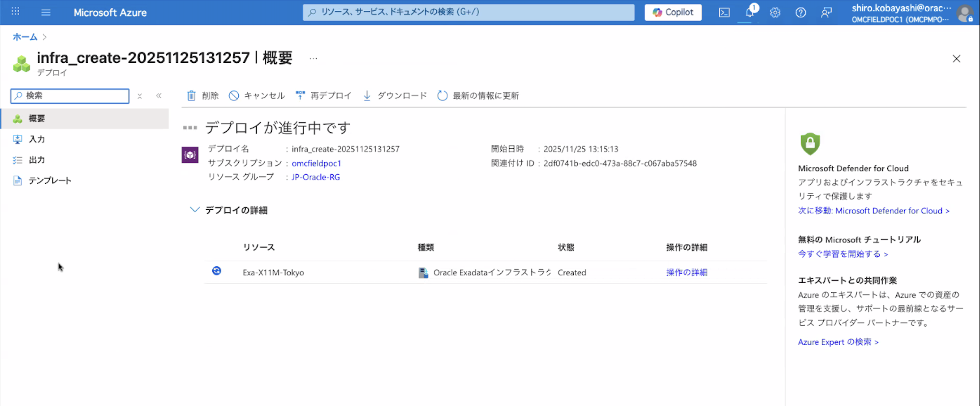This screenshot has width=980, height=406.
Task: Open the JP-Oracle-RG resource group link
Action: 315,177
